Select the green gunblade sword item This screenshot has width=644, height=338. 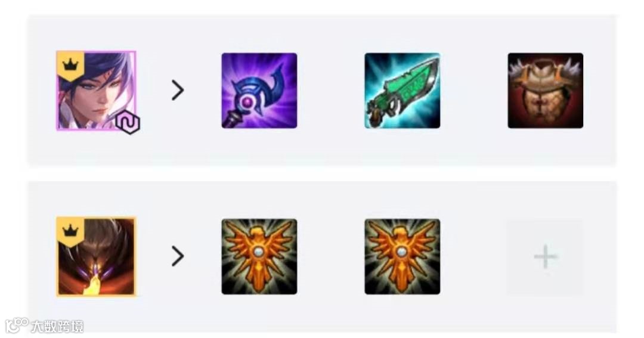coord(402,91)
